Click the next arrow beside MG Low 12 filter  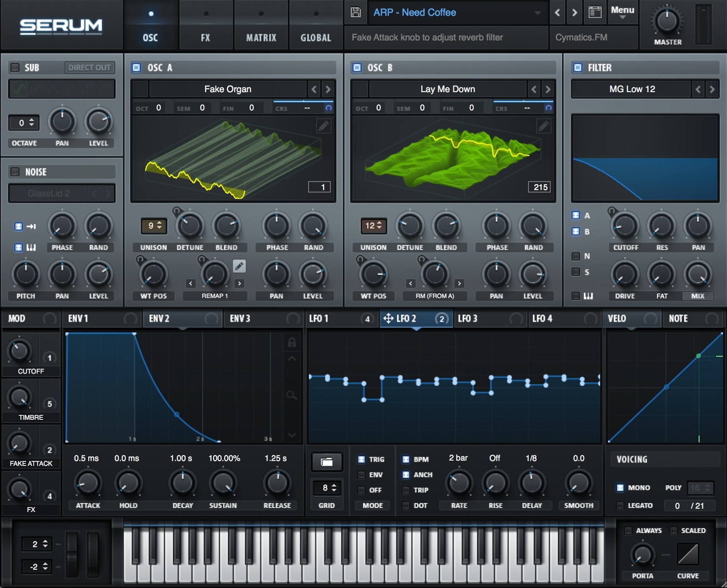[x=712, y=89]
